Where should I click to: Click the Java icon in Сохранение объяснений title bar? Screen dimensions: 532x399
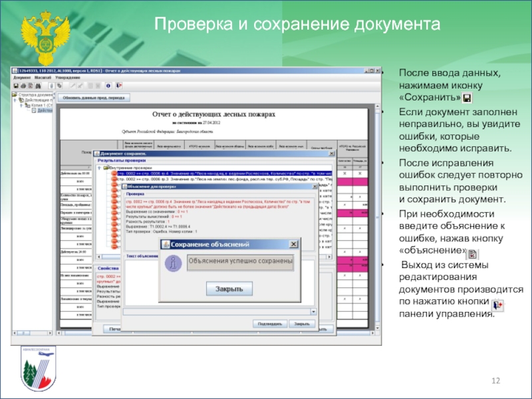(166, 244)
